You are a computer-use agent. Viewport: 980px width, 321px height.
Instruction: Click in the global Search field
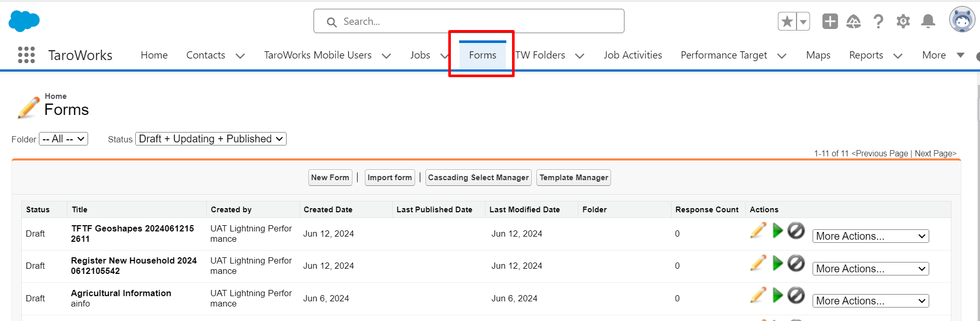pyautogui.click(x=468, y=21)
